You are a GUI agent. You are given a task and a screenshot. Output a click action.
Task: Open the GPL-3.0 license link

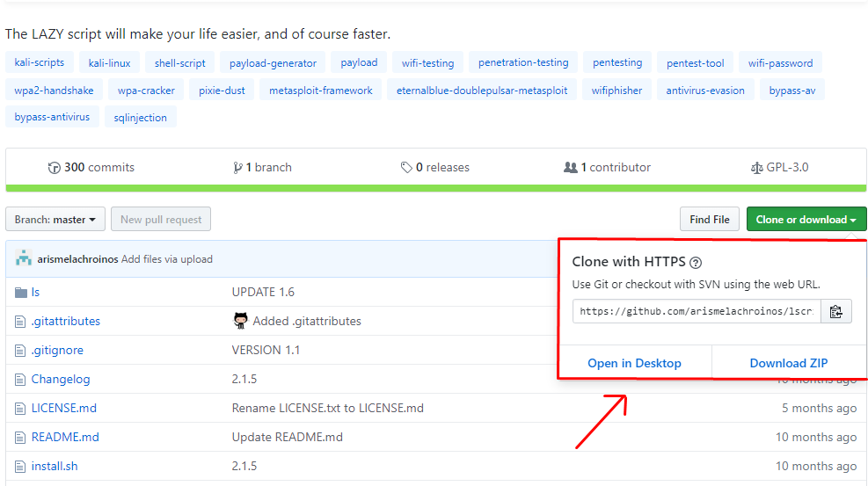point(779,168)
